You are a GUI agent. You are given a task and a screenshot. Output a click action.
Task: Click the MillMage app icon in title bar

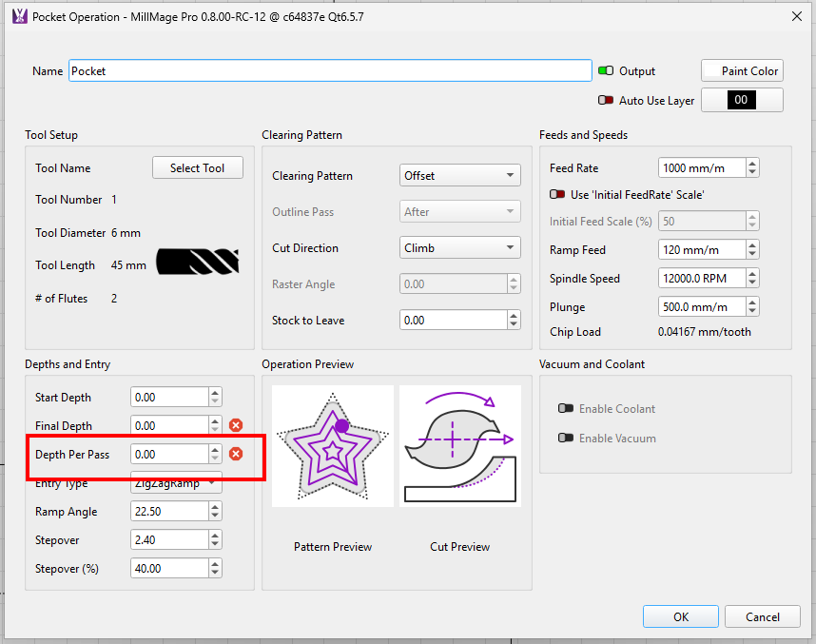(18, 16)
